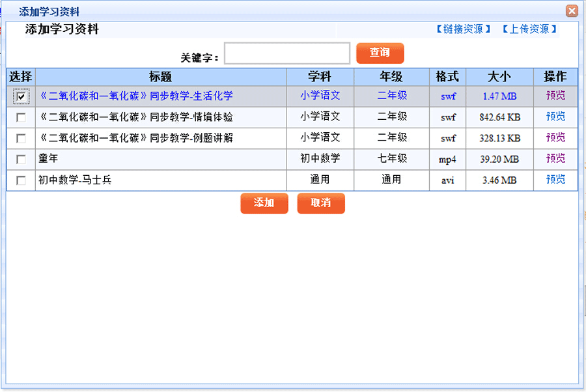Screen dimensions: 586x392
Task: Preview the 生活化学 resource
Action: [x=555, y=96]
